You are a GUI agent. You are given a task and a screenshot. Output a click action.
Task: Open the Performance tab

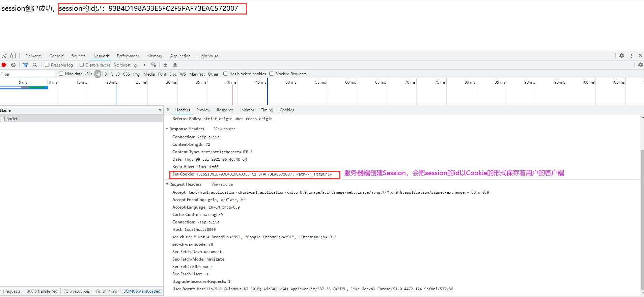pyautogui.click(x=128, y=56)
